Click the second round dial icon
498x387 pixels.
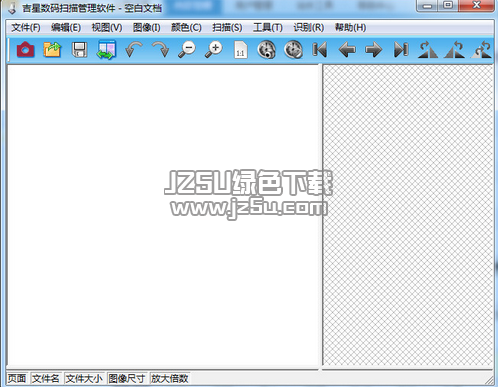point(293,50)
